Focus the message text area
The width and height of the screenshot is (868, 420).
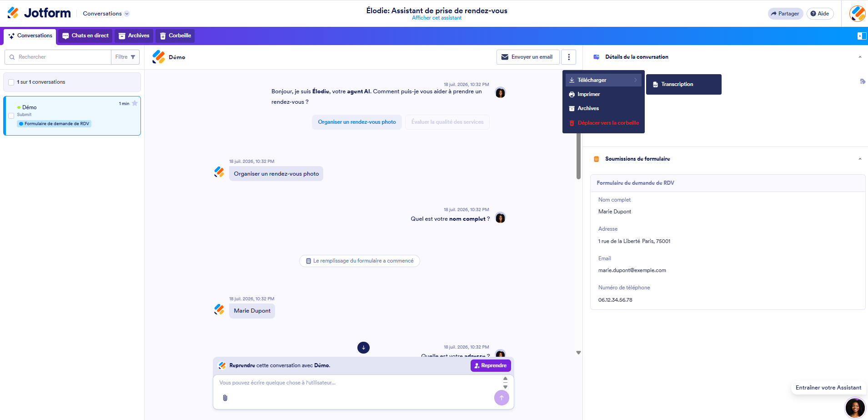357,383
